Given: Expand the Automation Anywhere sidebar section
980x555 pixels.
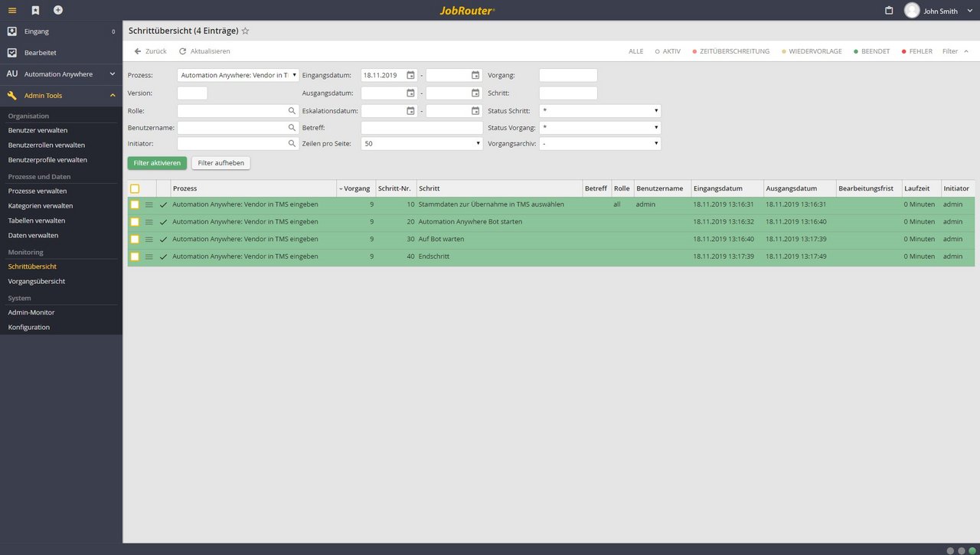Looking at the screenshot, I should [113, 74].
